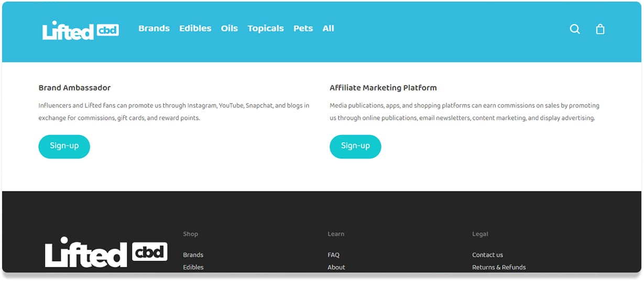
Task: Open the Brands menu in header
Action: tap(154, 28)
